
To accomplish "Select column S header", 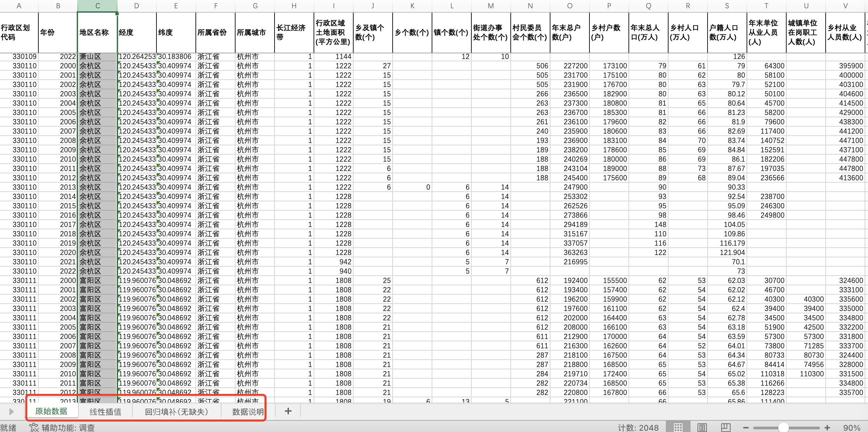I will click(x=727, y=6).
